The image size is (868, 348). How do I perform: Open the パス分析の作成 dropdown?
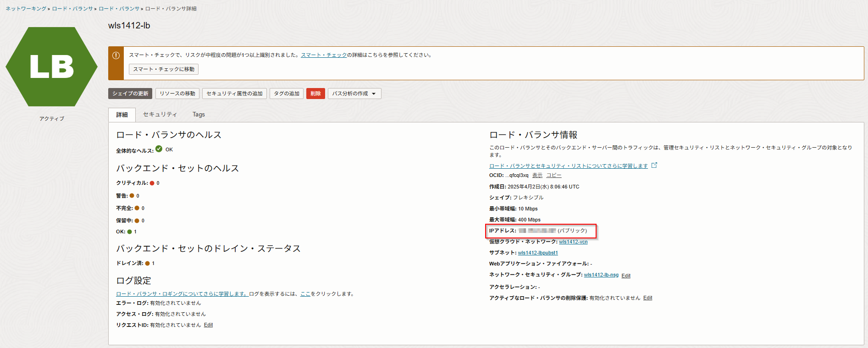(x=354, y=94)
